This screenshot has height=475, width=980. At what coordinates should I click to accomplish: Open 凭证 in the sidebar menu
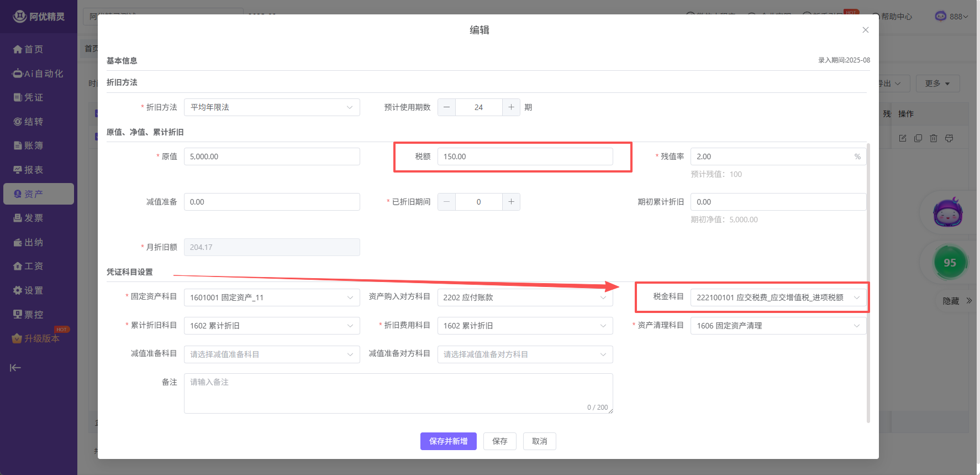tap(33, 97)
